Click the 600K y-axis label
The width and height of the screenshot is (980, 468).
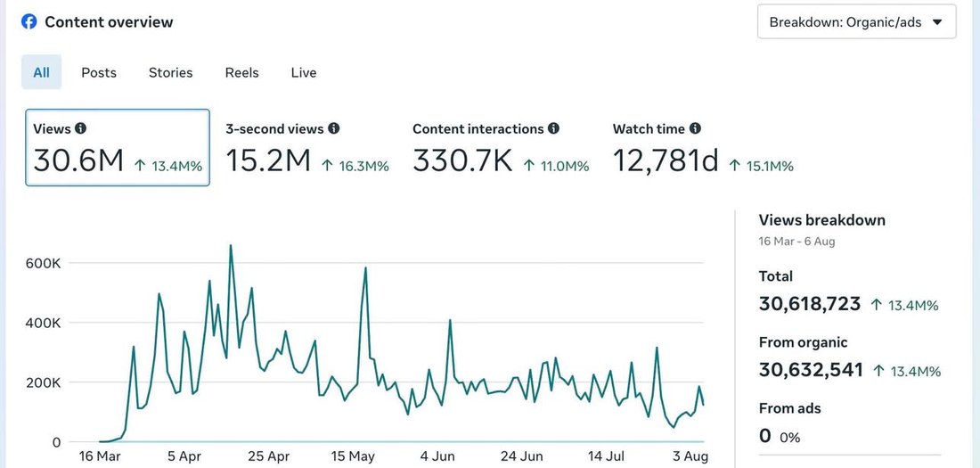[x=43, y=263]
